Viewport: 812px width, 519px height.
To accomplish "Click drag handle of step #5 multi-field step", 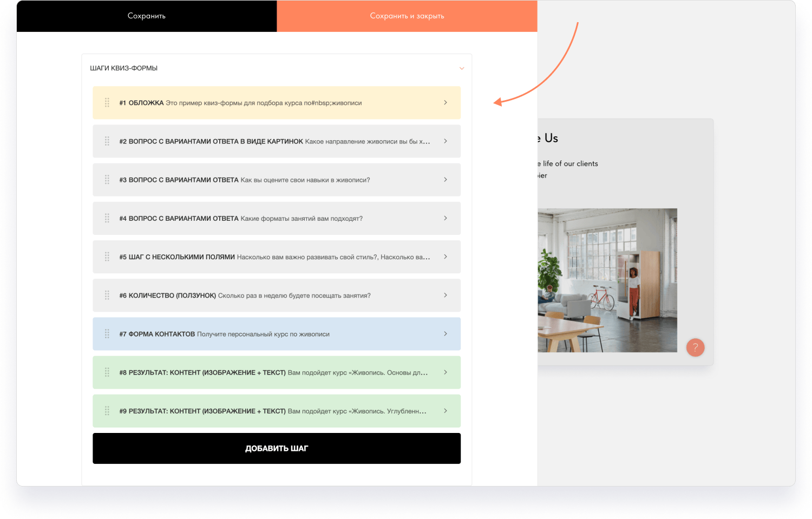I will tap(107, 257).
